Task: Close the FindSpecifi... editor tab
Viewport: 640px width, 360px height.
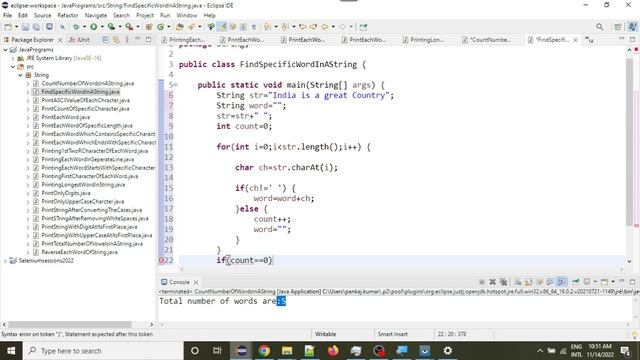Action: [576, 40]
